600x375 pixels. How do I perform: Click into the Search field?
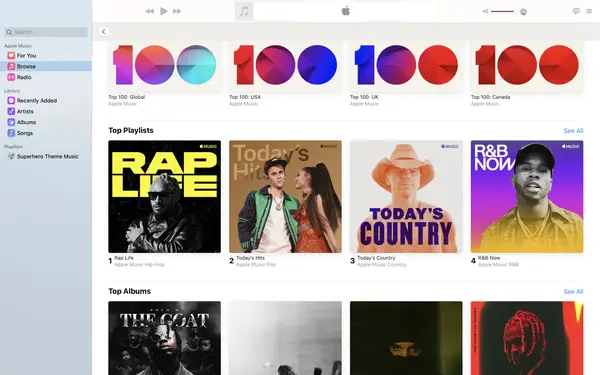tap(46, 32)
